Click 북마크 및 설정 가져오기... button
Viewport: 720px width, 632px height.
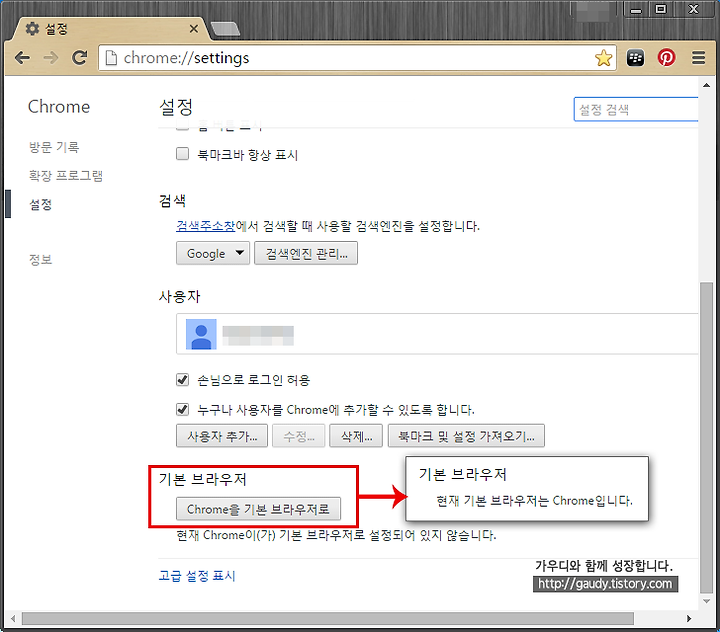[467, 436]
